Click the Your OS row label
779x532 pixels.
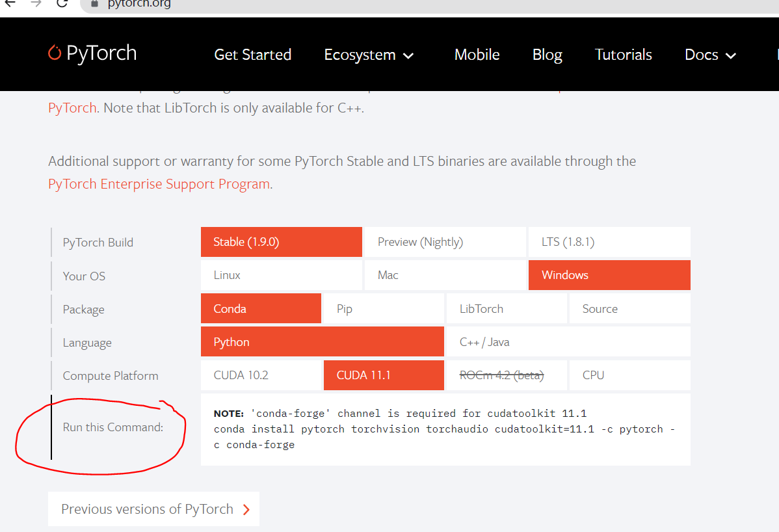coord(84,276)
